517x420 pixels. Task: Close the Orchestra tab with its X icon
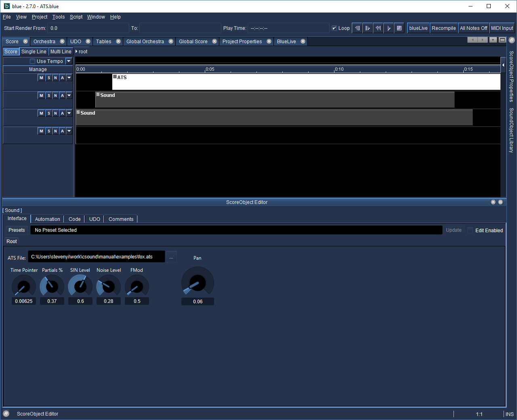pyautogui.click(x=62, y=42)
